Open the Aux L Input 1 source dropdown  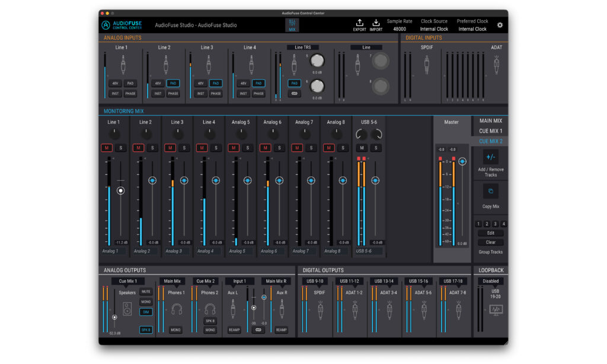click(239, 281)
